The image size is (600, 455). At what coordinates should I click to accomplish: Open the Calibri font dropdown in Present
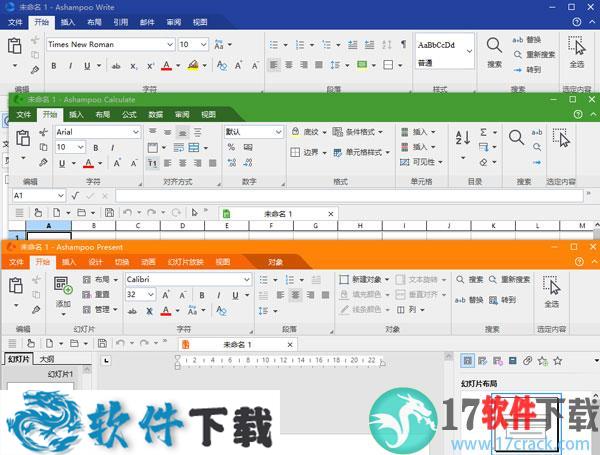click(x=247, y=280)
